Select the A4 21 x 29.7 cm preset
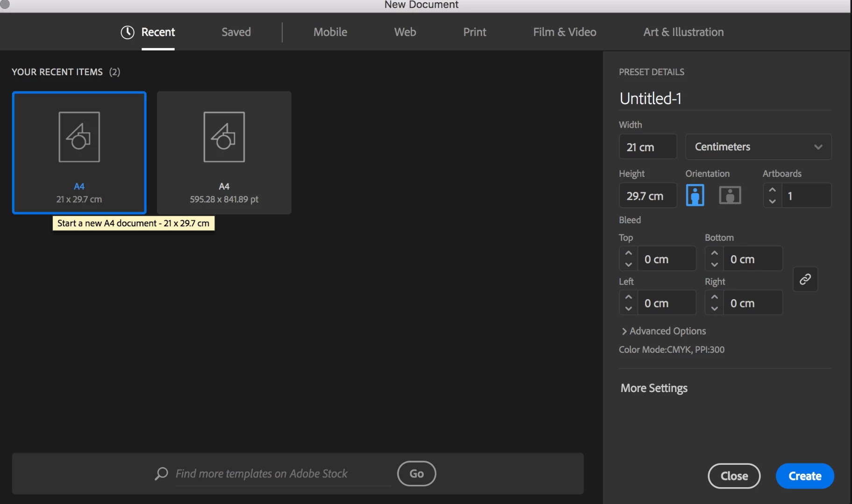 click(79, 153)
